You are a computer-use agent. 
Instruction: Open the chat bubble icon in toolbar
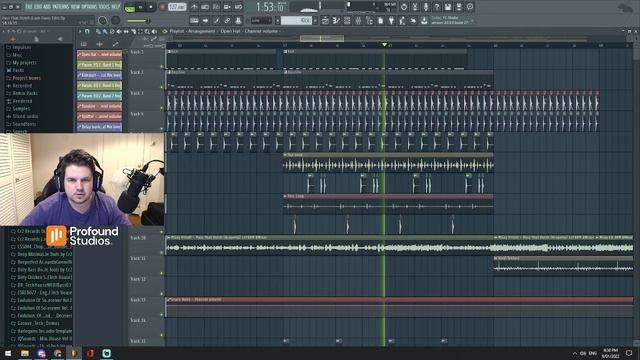click(x=470, y=7)
